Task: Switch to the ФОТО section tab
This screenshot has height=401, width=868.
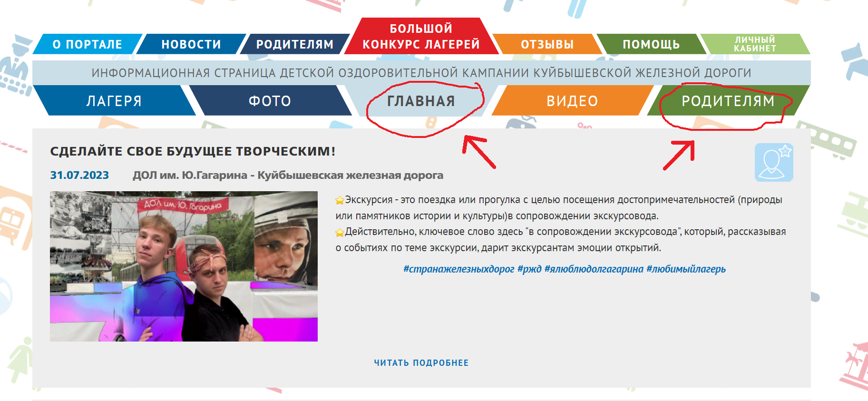Action: 270,101
